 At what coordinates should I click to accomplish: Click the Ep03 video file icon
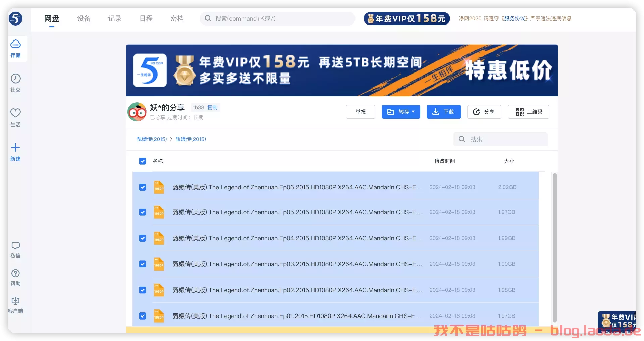click(159, 264)
